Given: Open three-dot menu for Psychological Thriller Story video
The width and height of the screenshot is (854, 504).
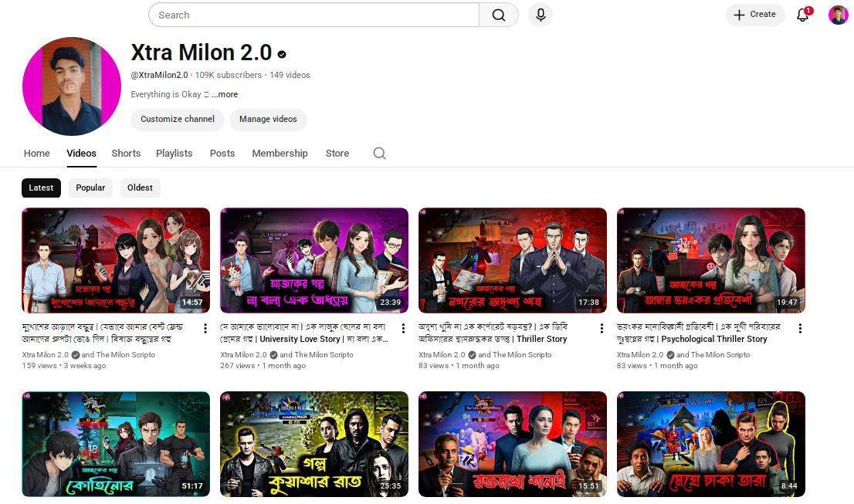Looking at the screenshot, I should pyautogui.click(x=800, y=328).
